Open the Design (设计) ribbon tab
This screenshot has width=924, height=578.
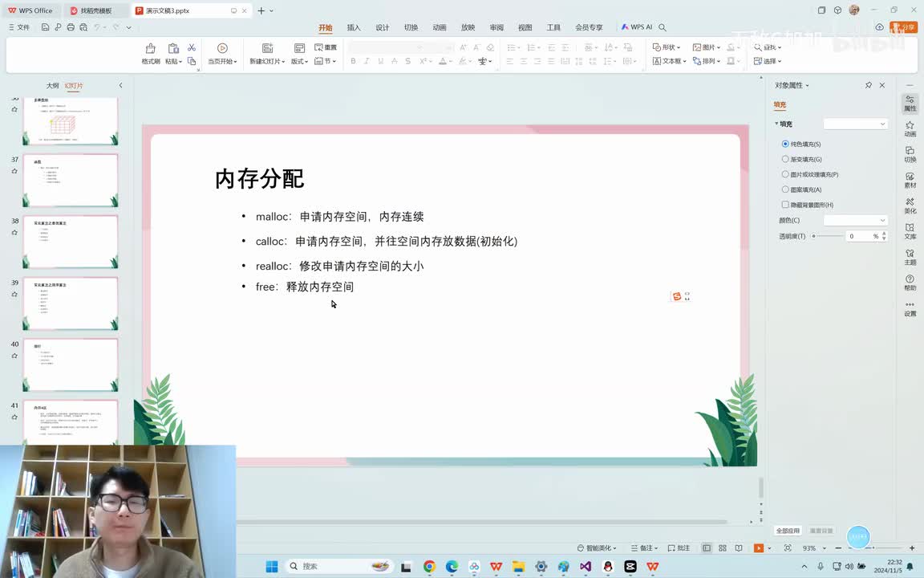(383, 27)
